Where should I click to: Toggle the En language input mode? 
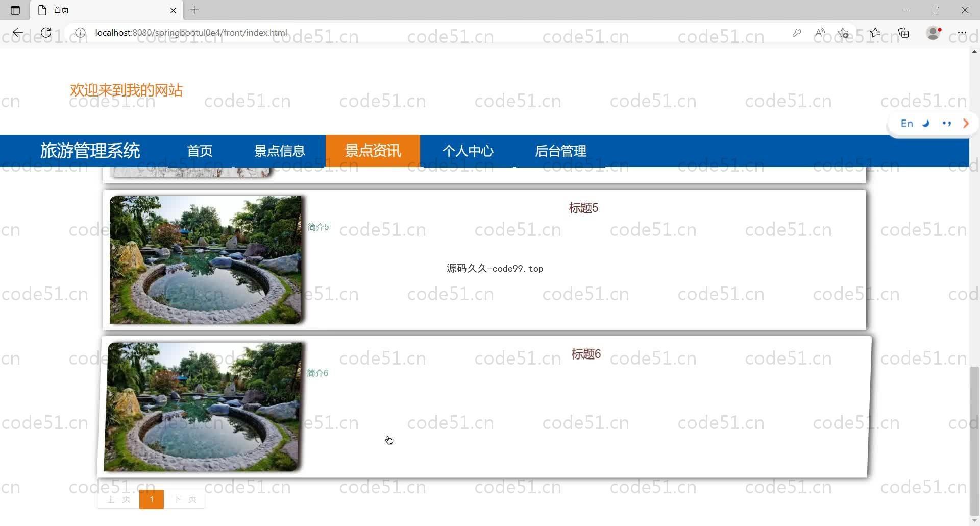[906, 124]
